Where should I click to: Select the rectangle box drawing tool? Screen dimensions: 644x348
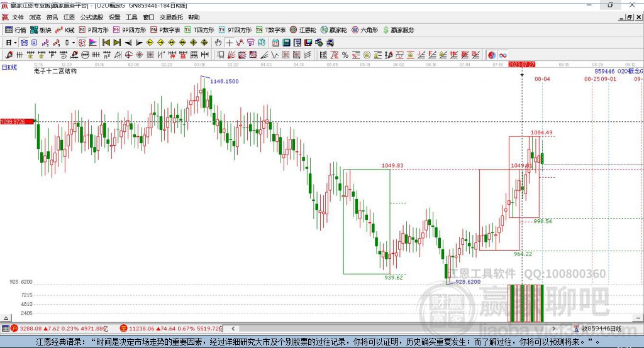[221, 55]
